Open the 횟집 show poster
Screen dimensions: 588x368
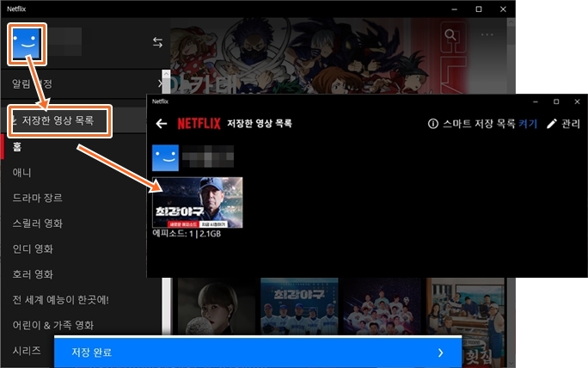pyautogui.click(x=465, y=322)
